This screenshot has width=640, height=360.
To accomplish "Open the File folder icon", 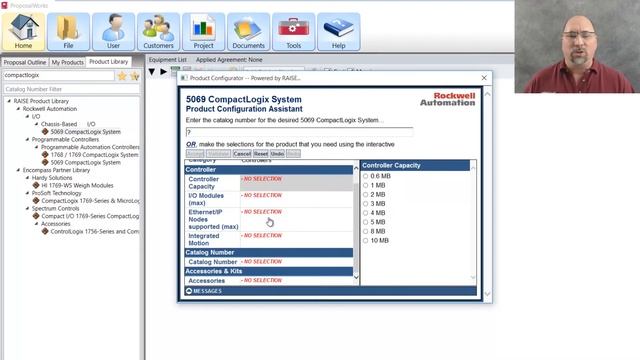I will coord(68,31).
